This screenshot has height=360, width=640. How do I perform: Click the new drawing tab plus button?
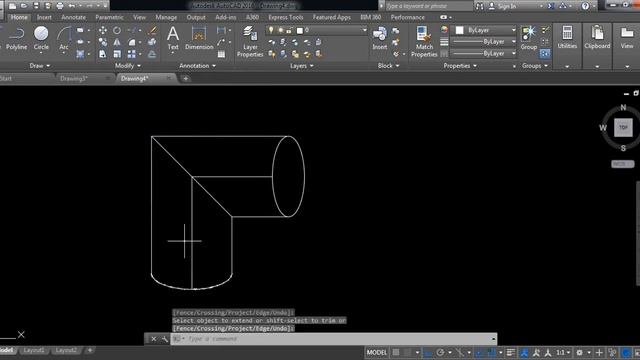[x=186, y=78]
